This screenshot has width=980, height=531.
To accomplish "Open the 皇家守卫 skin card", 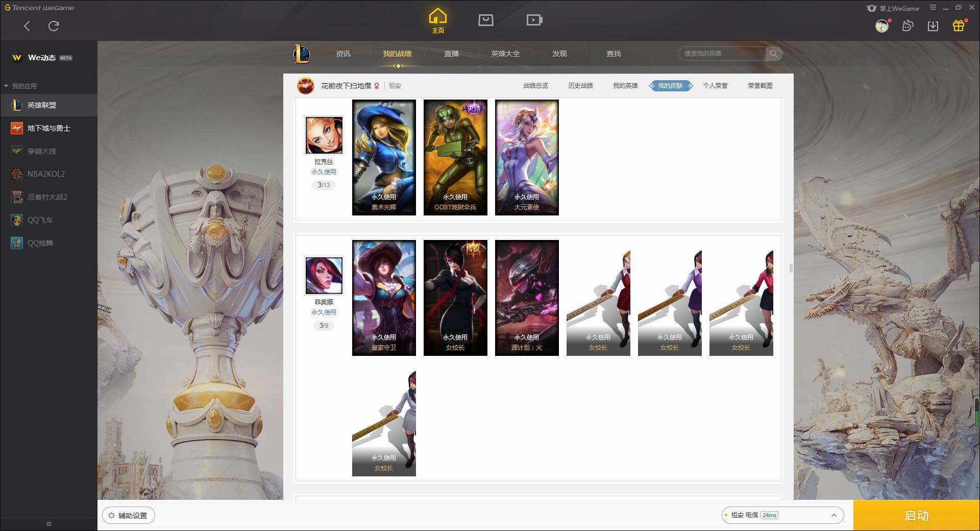I will [384, 298].
